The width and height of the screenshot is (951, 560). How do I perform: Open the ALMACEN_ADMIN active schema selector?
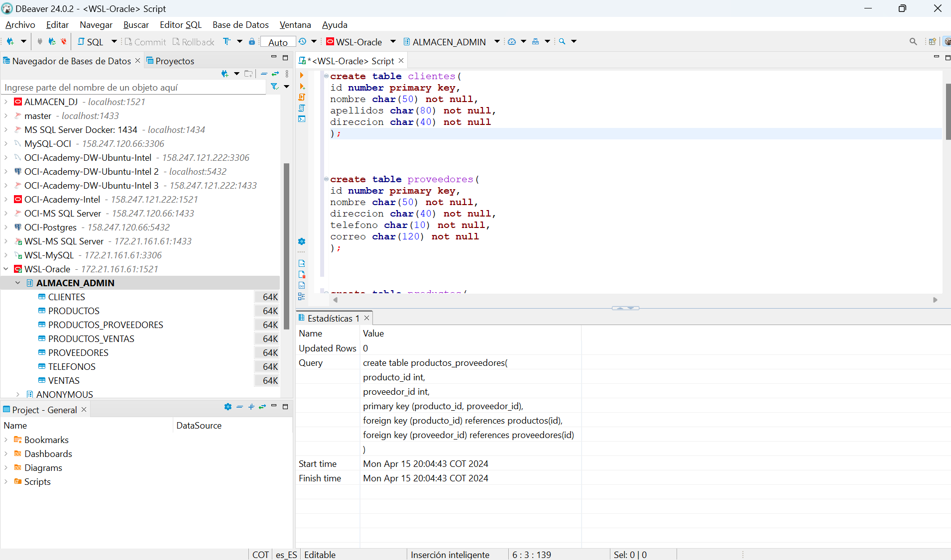451,42
